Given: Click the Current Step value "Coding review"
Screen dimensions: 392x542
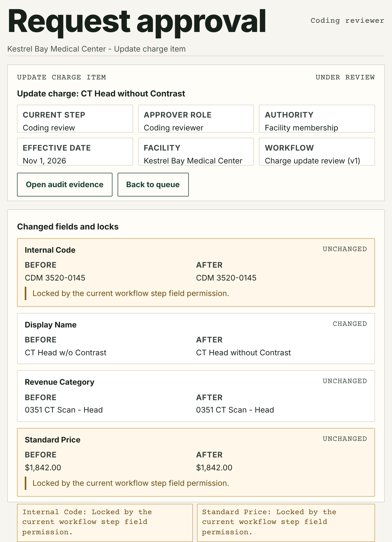Looking at the screenshot, I should pyautogui.click(x=49, y=128).
